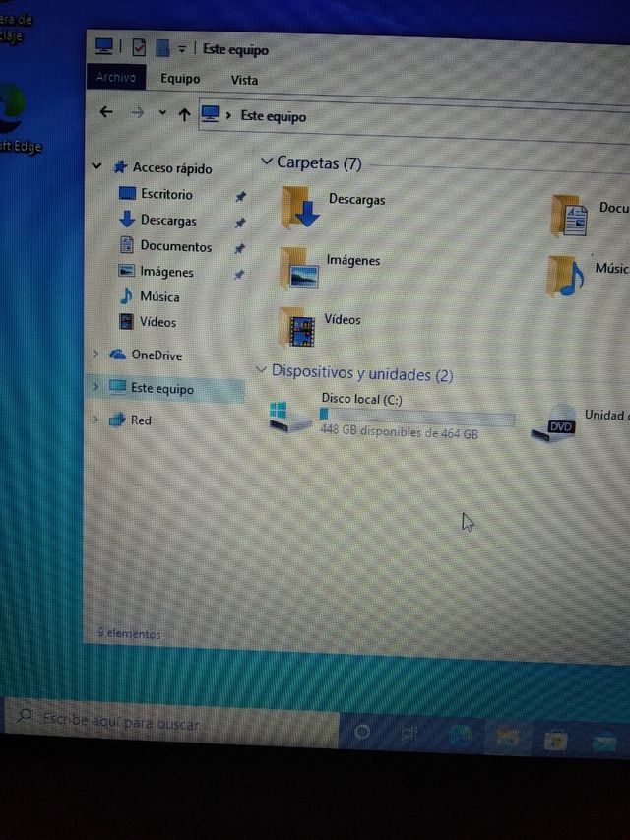Click the forward navigation arrow
This screenshot has width=630, height=840.
point(138,112)
